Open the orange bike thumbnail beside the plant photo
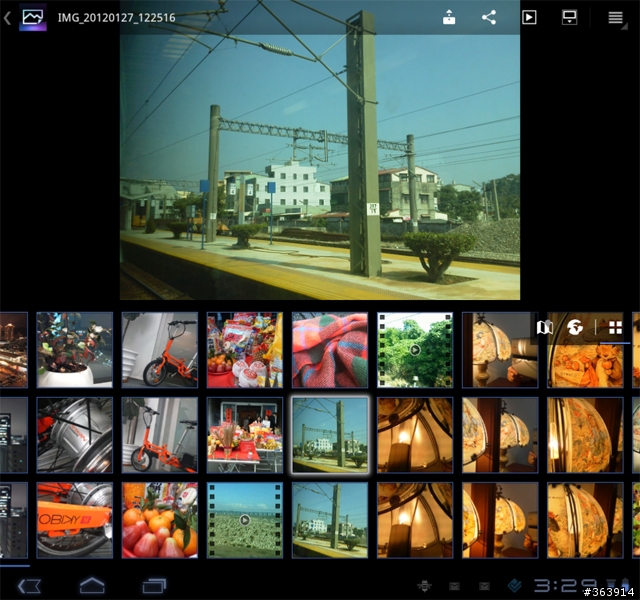 [160, 350]
